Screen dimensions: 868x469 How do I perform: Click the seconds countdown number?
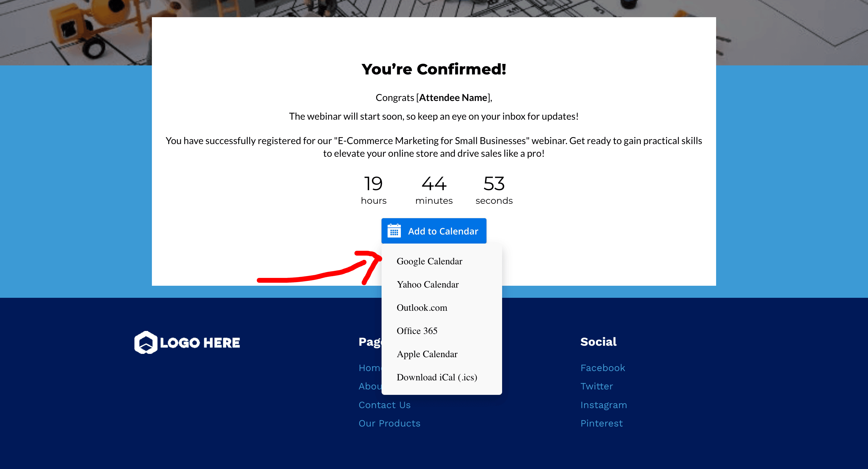click(x=494, y=184)
